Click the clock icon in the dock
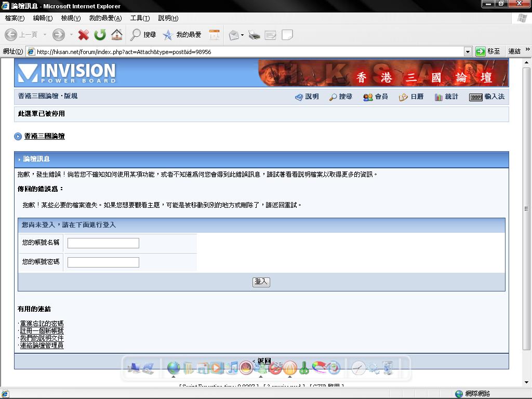The height and width of the screenshot is (399, 532). click(x=358, y=368)
